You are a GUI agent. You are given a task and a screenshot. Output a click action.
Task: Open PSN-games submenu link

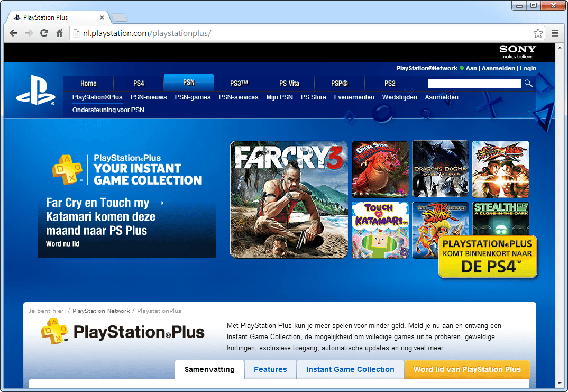point(193,97)
